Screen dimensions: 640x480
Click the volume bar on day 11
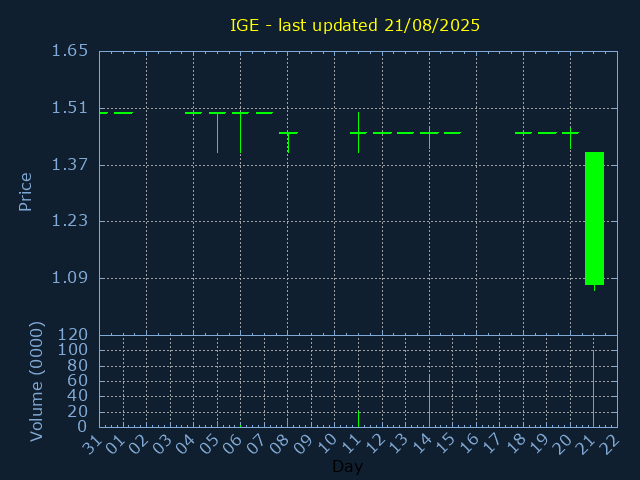pos(358,419)
